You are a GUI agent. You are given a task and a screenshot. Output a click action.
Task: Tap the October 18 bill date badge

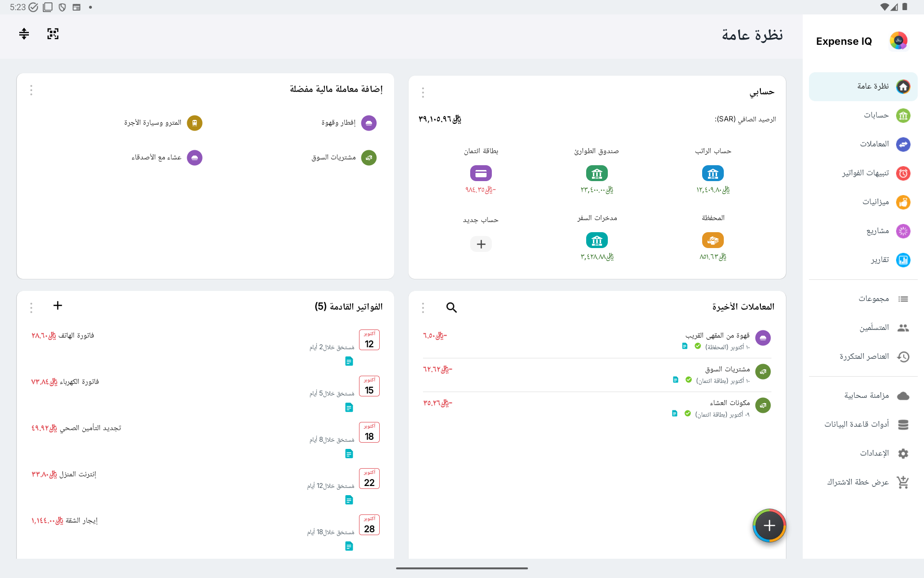click(369, 433)
